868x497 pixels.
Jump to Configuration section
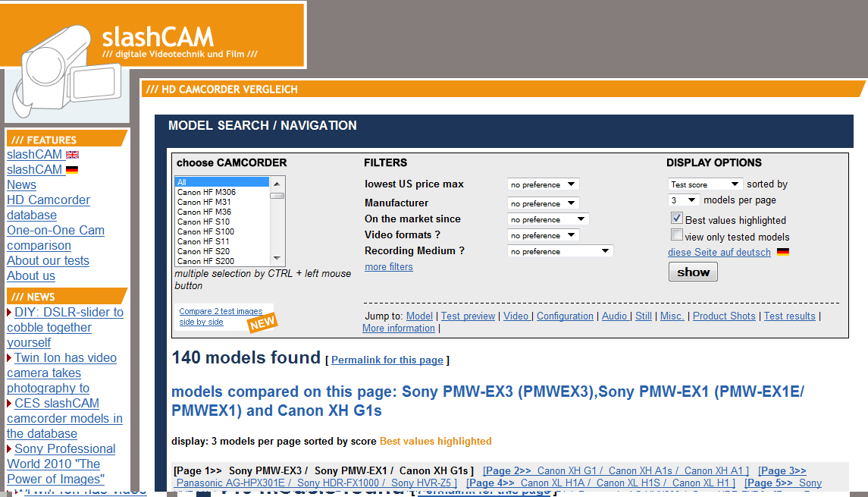565,316
